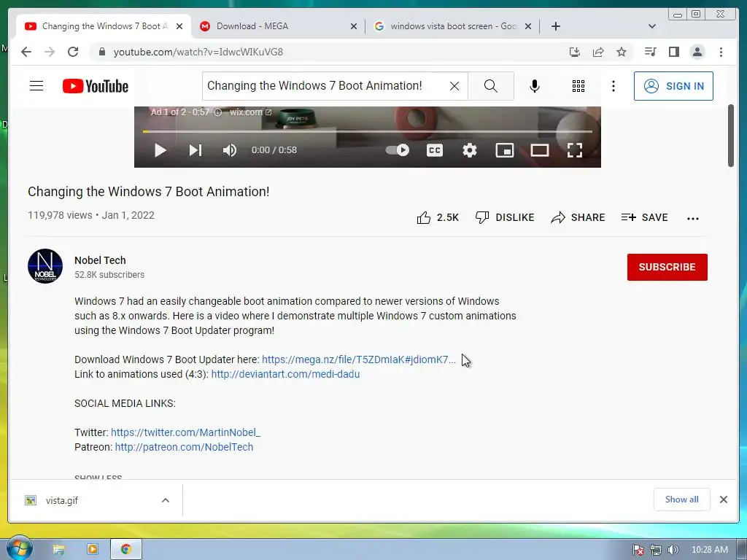Open the Windows Start orb
Screen dimensions: 747x560
pyautogui.click(x=19, y=548)
